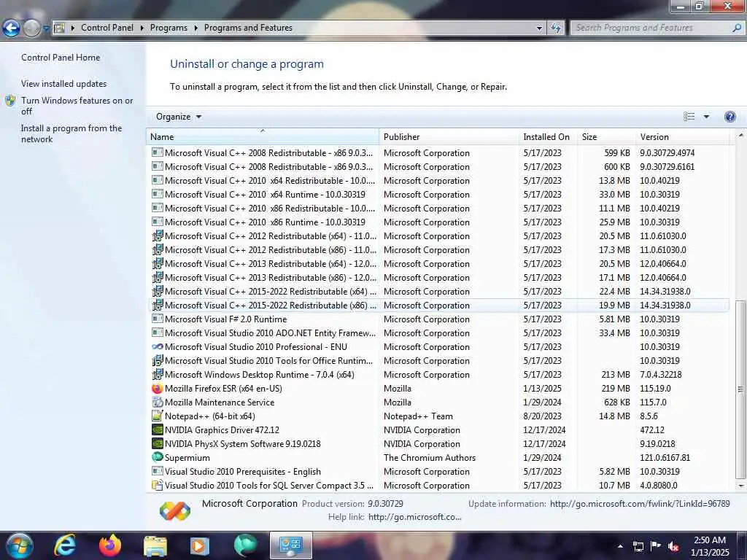Click the Control Panel taskbar button
The image size is (747, 560).
290,545
